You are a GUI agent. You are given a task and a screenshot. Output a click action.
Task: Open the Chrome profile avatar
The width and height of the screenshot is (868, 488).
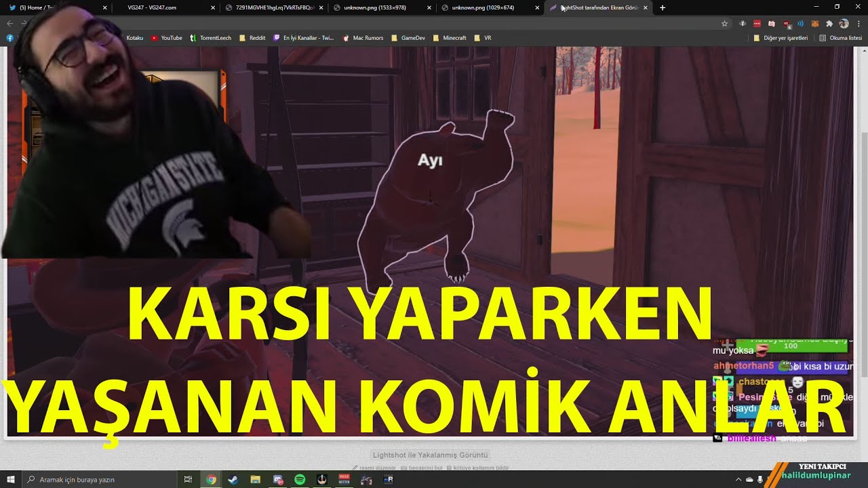coord(844,23)
